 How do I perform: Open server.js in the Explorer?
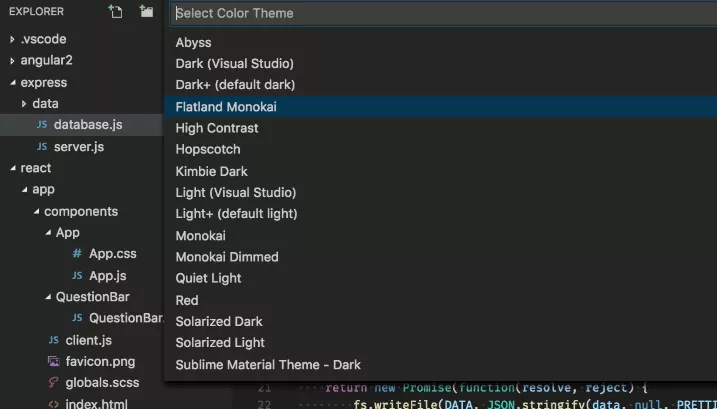pos(79,147)
